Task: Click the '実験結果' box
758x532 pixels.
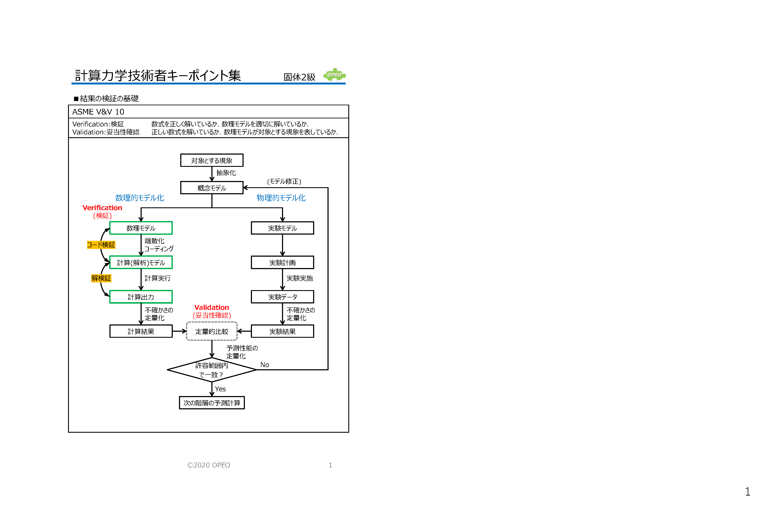Action: click(283, 332)
